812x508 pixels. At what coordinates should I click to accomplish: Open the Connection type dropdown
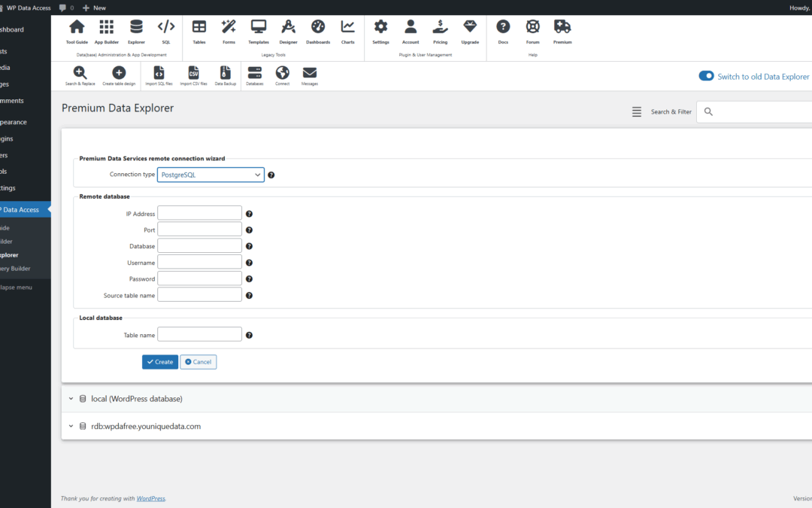[x=211, y=175]
